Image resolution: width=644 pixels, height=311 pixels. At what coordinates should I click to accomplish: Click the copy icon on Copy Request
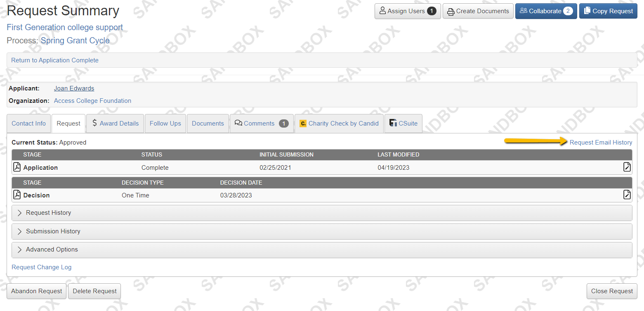587,11
